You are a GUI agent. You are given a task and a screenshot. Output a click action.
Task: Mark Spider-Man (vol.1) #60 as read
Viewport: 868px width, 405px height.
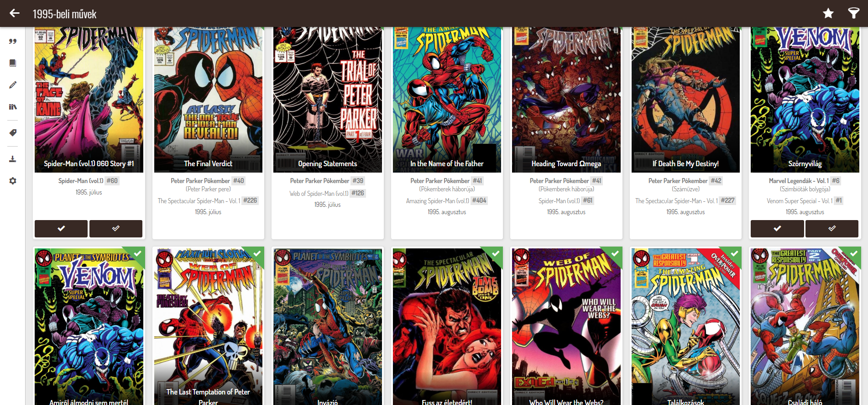pyautogui.click(x=61, y=228)
